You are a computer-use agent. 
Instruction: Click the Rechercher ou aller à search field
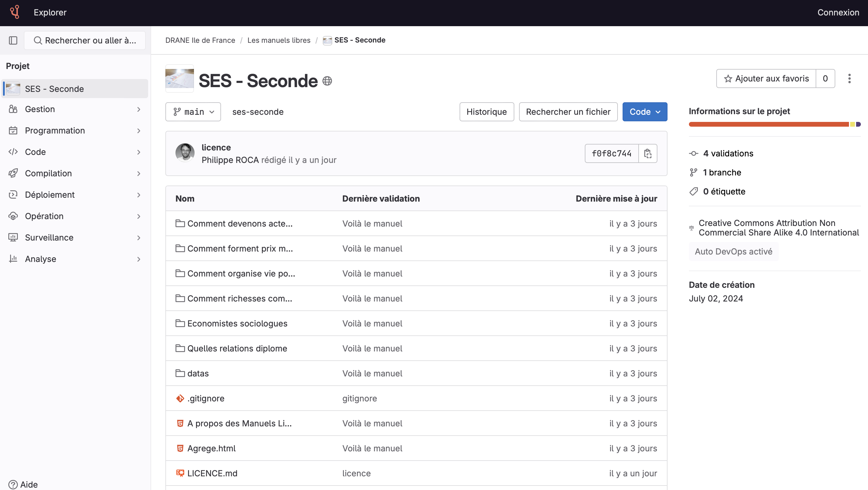click(x=85, y=40)
